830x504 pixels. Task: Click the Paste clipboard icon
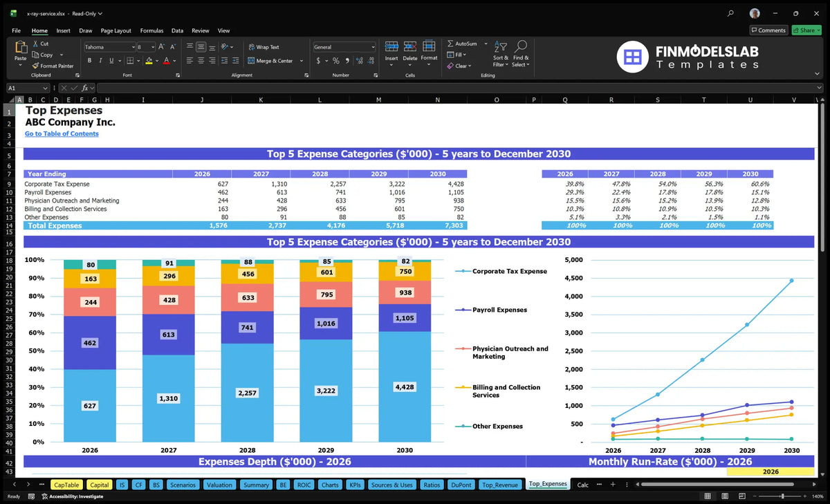pos(20,47)
